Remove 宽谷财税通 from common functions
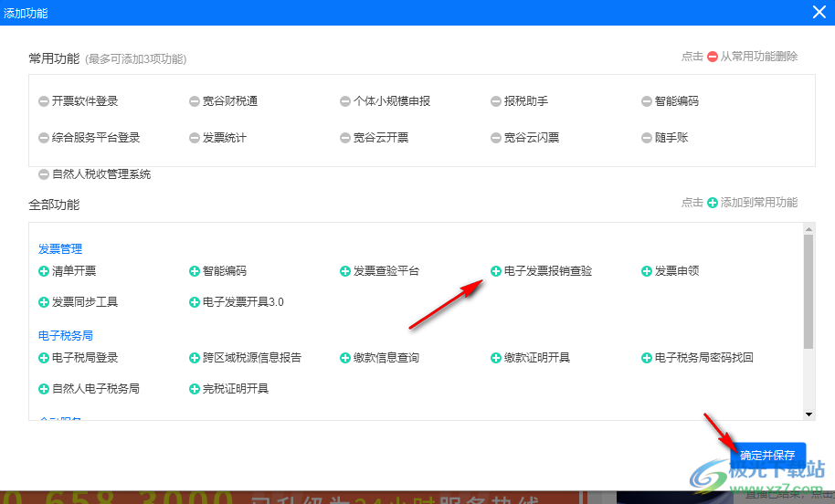 tap(195, 101)
